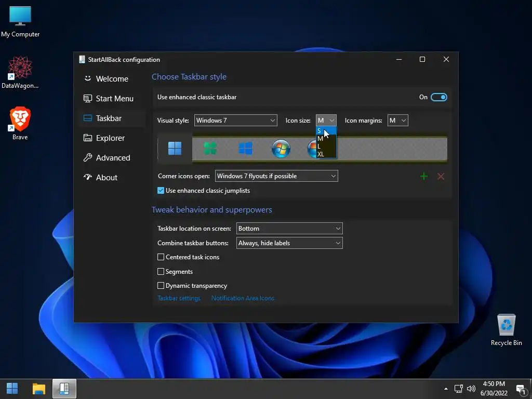
Task: Select the Windows 11 logo start button style
Action: click(x=175, y=148)
